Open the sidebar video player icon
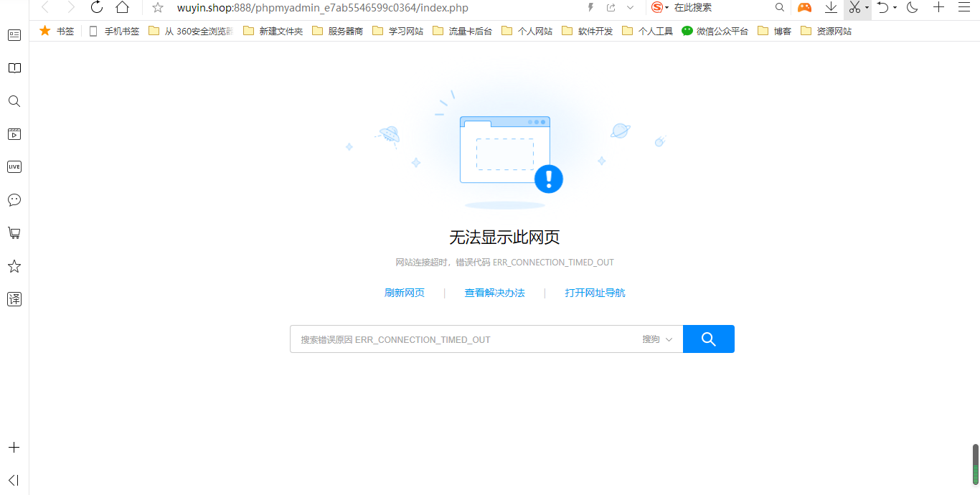The width and height of the screenshot is (980, 495). [x=14, y=134]
